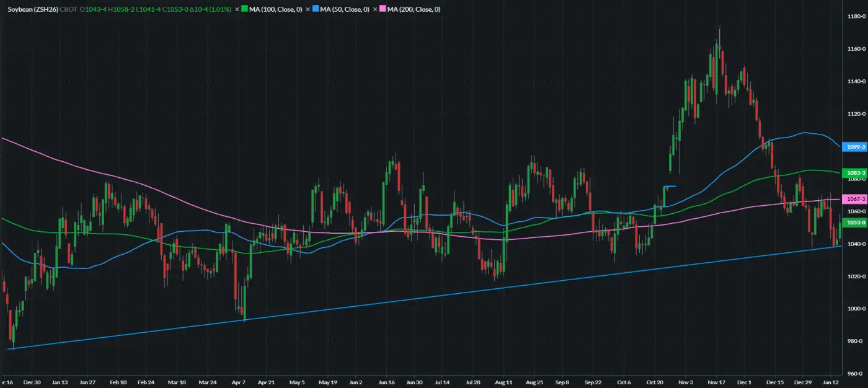This screenshot has height=388, width=868.
Task: Select the green 1083-3 price tag
Action: pos(855,173)
